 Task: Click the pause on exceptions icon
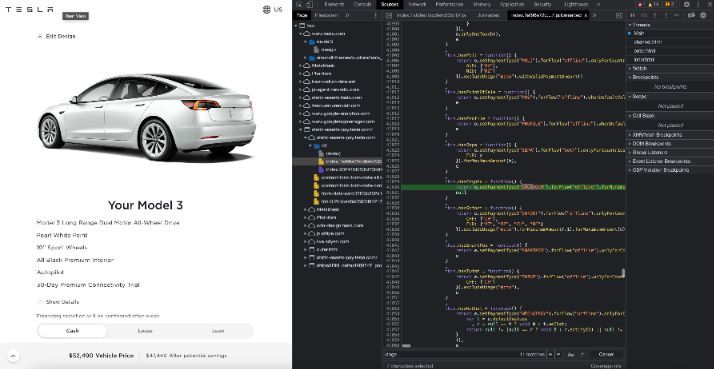(x=703, y=15)
